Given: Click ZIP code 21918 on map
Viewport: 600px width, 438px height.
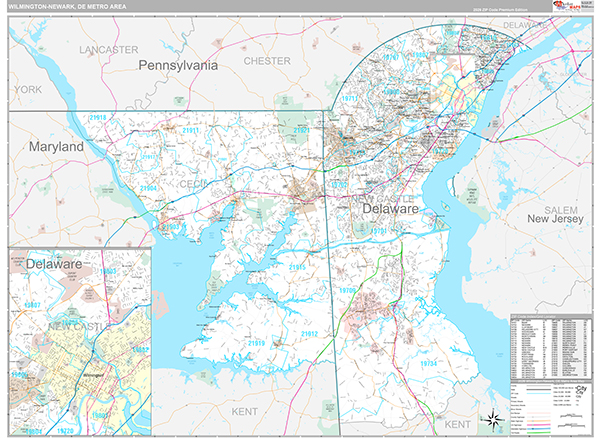Looking at the screenshot, I should pos(97,118).
